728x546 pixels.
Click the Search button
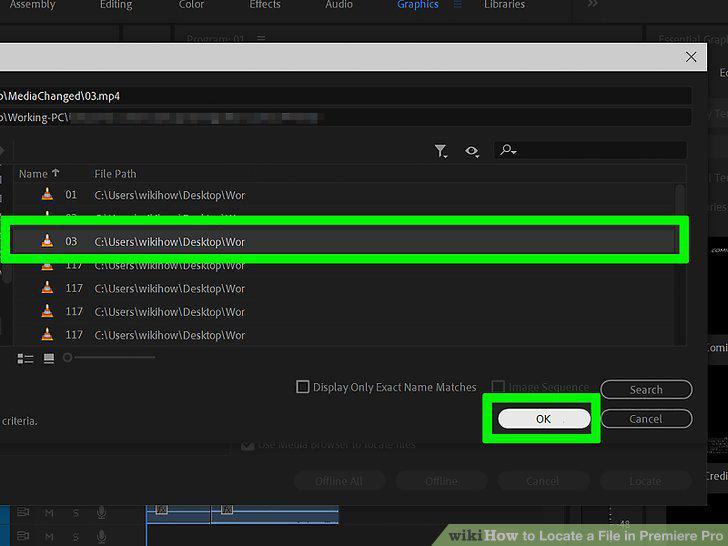pos(646,390)
